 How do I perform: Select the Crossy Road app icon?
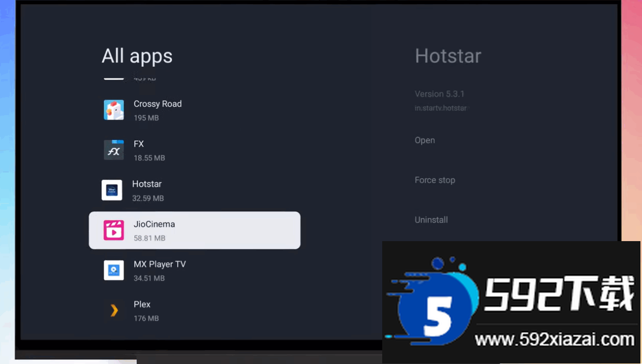[x=114, y=109]
